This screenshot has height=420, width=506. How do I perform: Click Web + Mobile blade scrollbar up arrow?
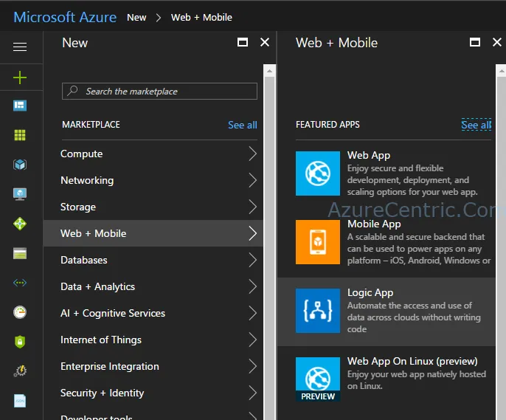[x=501, y=71]
